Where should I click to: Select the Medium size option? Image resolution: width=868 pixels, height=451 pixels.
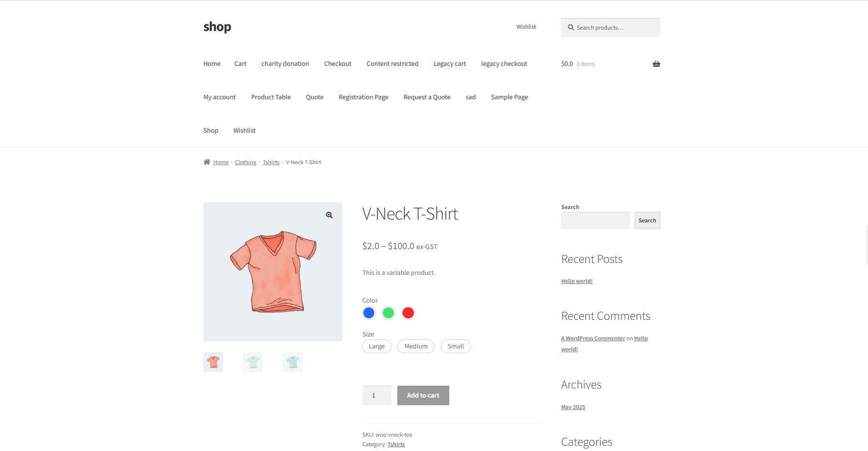[x=415, y=346]
